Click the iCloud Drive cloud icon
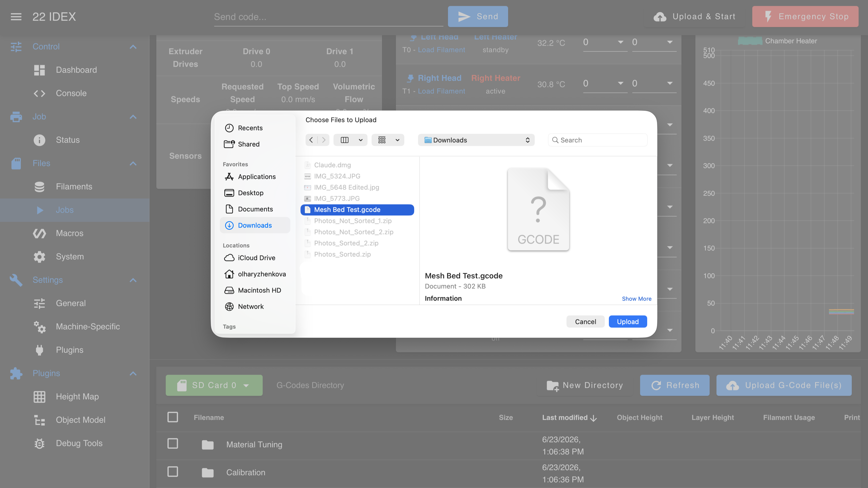This screenshot has width=868, height=488. 229,258
